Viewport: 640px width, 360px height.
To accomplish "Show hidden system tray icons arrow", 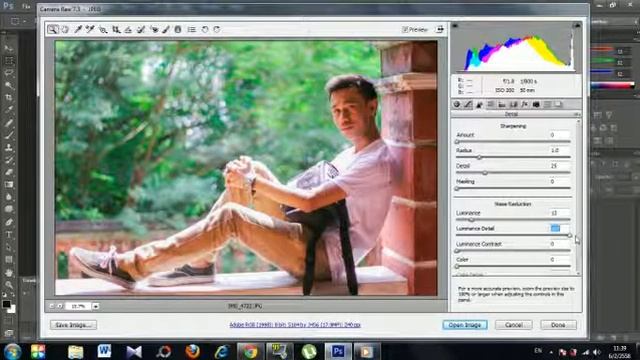I will [551, 351].
